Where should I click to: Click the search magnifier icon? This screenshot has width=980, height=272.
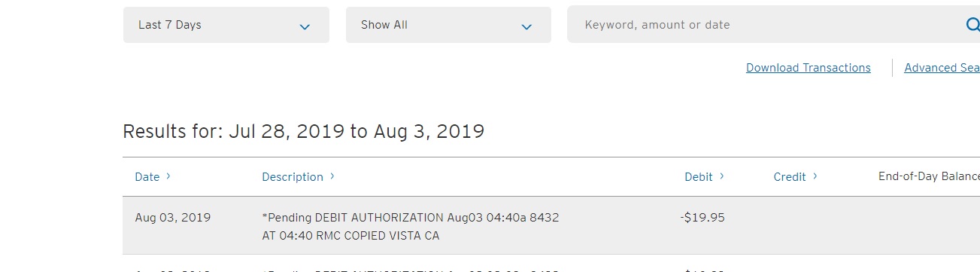click(972, 25)
